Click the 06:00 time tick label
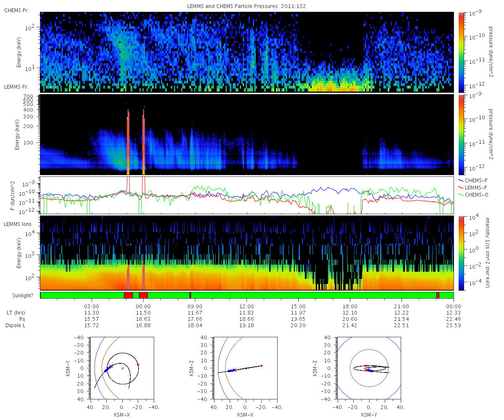504x420 pixels. [143, 307]
